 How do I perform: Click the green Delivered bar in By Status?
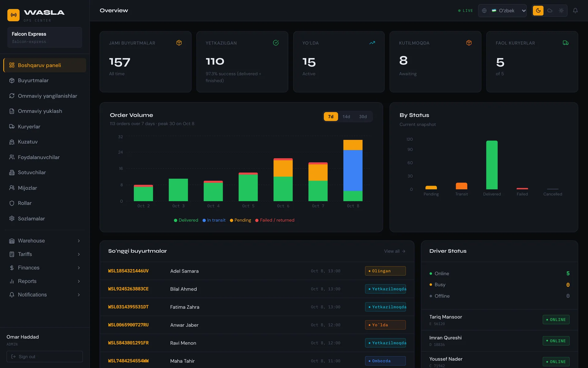[492, 165]
